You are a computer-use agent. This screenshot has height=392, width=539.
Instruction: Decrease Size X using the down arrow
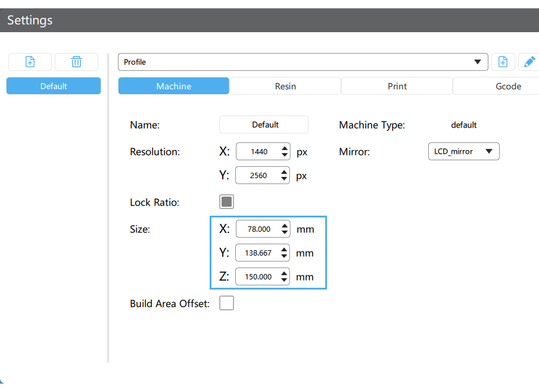(x=285, y=232)
